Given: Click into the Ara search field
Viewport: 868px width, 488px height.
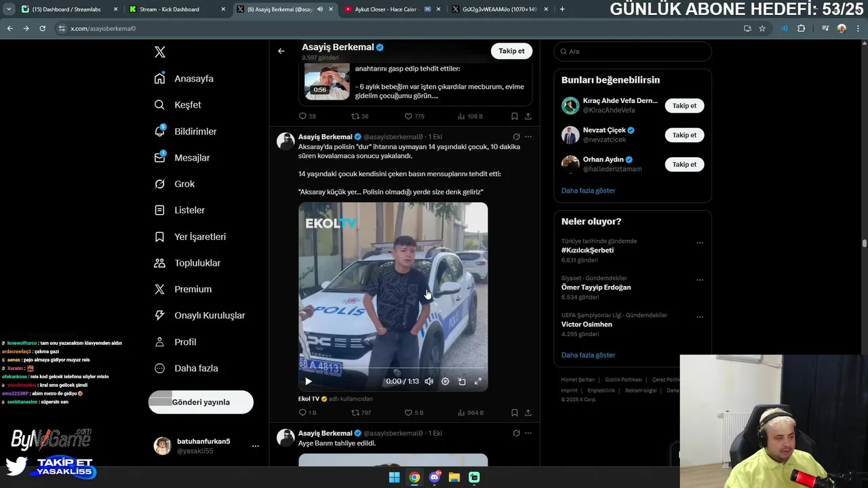Looking at the screenshot, I should click(633, 52).
